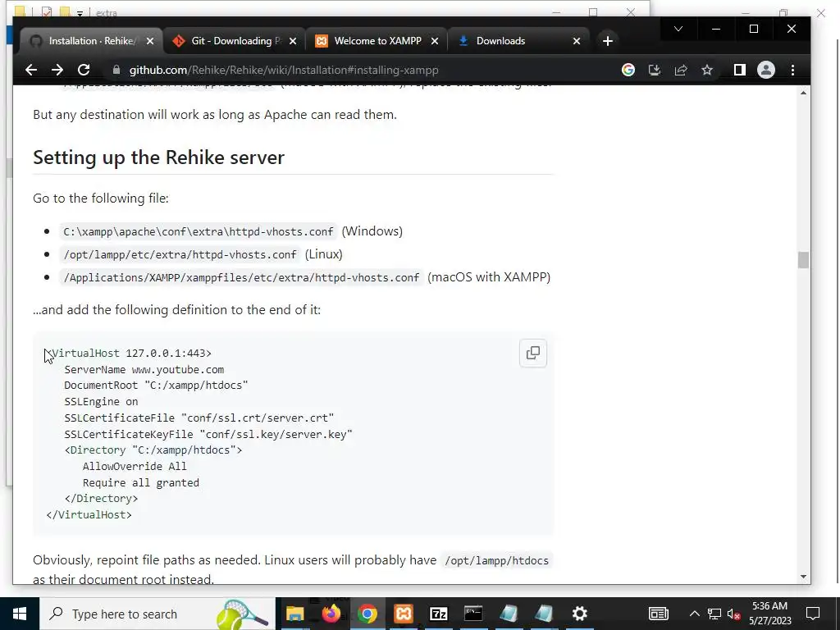Copy the VirtualHost code block
This screenshot has width=840, height=630.
532,353
